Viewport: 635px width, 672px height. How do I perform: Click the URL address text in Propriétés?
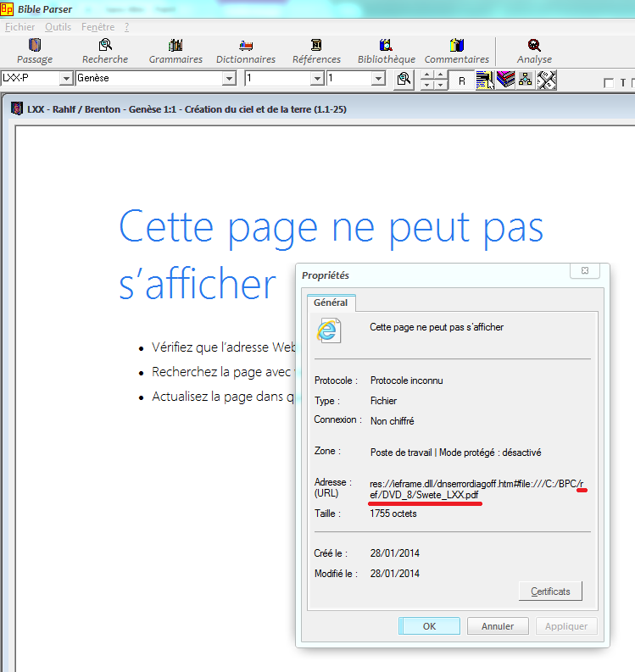point(476,489)
